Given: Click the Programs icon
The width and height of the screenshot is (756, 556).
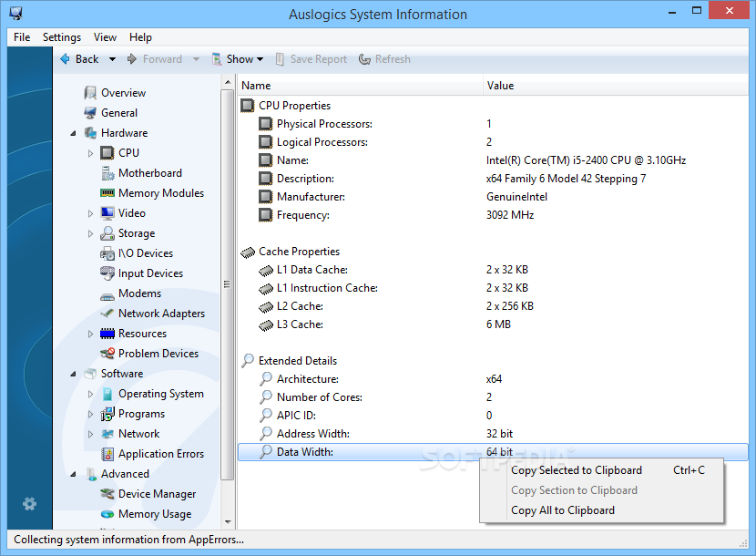Looking at the screenshot, I should (x=107, y=414).
